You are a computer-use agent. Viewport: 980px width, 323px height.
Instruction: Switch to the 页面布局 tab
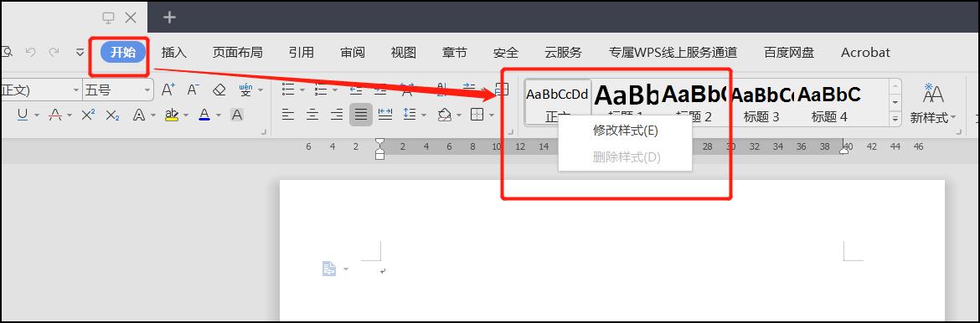click(x=238, y=53)
